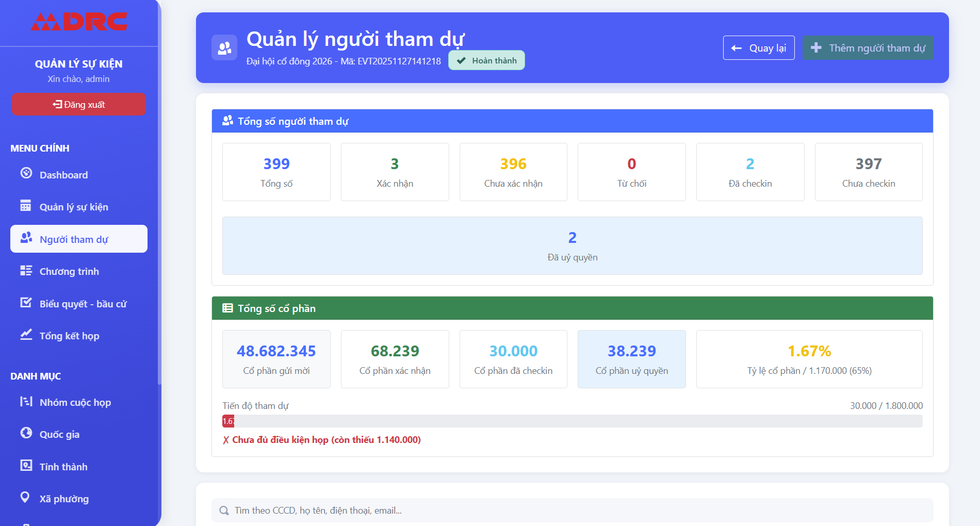Go back with Quay lại button

pyautogui.click(x=758, y=48)
